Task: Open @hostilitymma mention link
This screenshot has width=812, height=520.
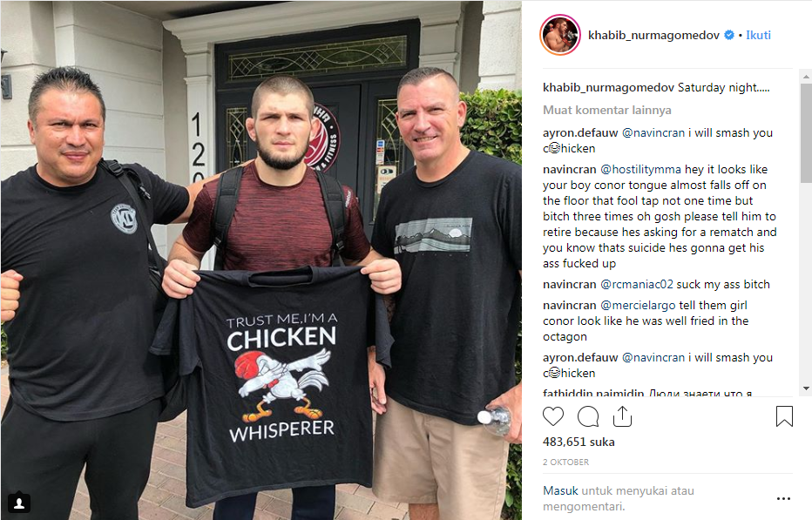Action: [x=640, y=169]
